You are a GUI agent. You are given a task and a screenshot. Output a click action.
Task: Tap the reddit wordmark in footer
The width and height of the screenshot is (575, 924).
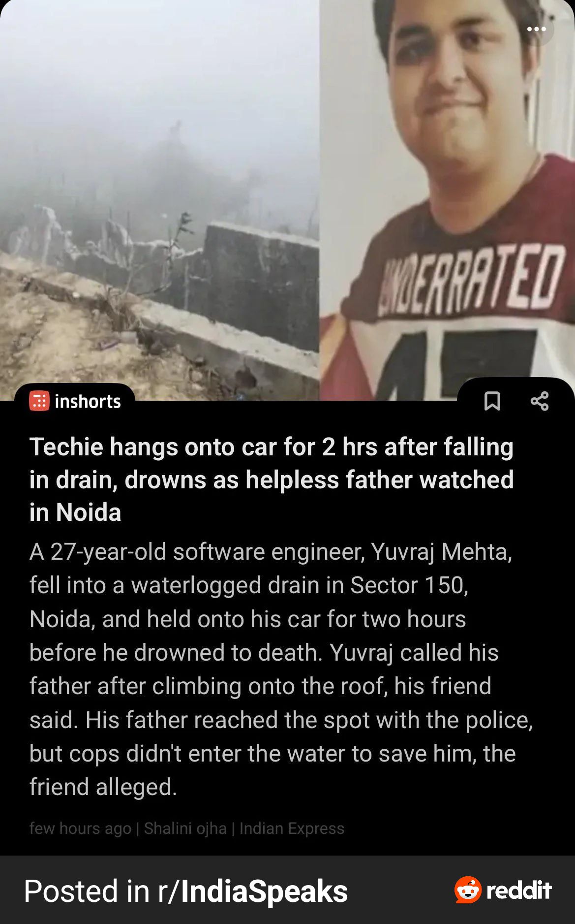pos(519,890)
